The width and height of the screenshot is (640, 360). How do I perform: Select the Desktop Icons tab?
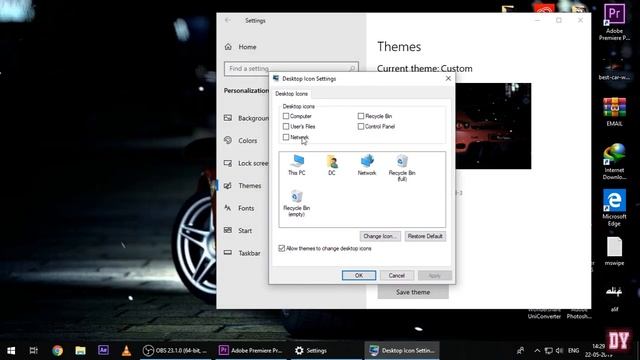click(291, 94)
